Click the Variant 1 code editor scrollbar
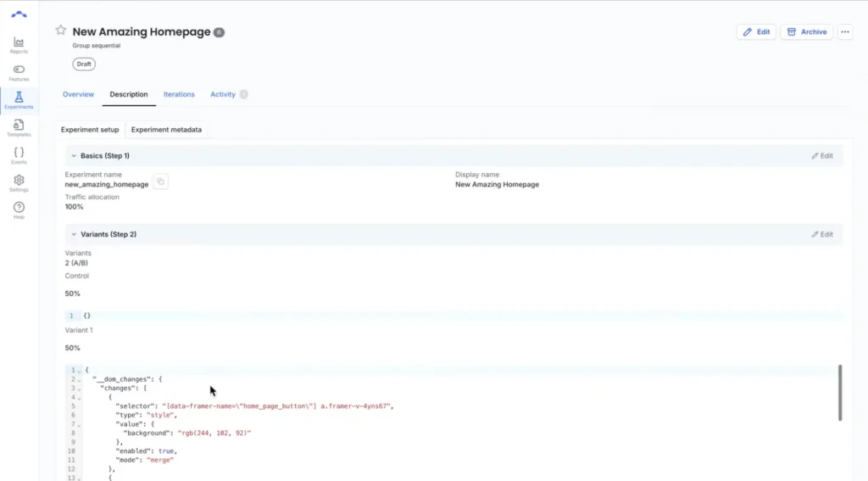 [x=840, y=392]
